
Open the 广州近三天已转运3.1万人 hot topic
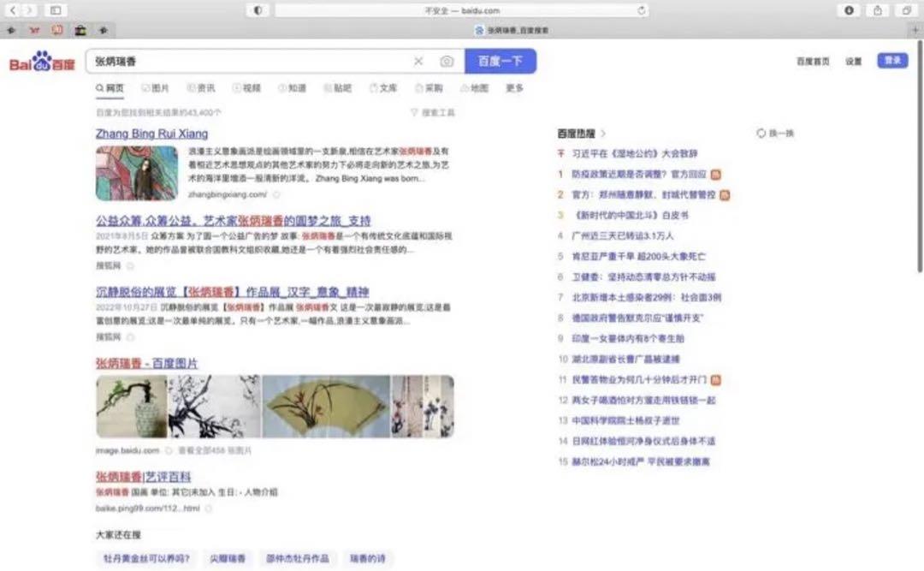click(622, 236)
